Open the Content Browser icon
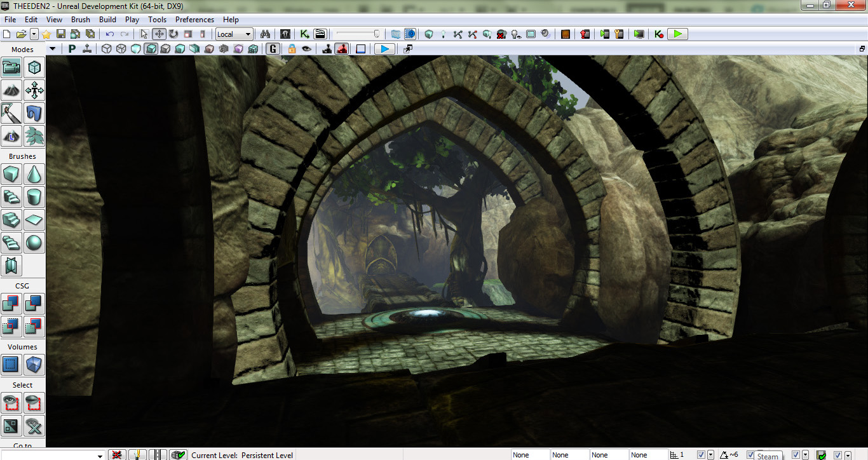The image size is (868, 460). [x=286, y=34]
